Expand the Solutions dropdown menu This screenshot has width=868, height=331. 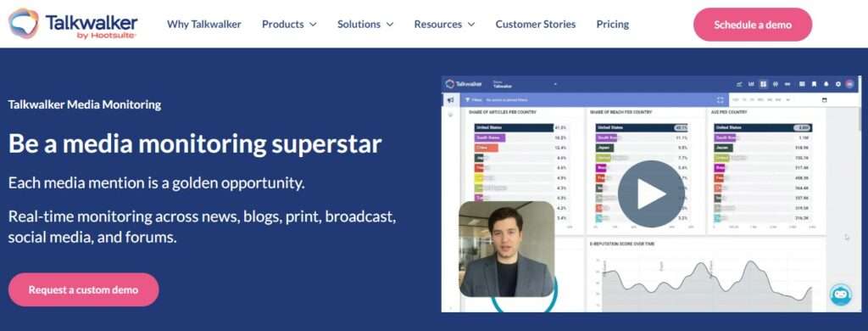(x=364, y=24)
